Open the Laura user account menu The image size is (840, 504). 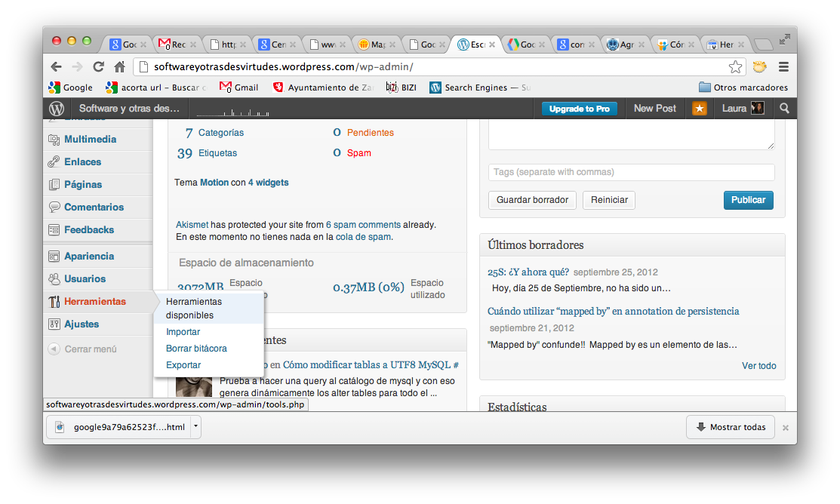click(743, 109)
